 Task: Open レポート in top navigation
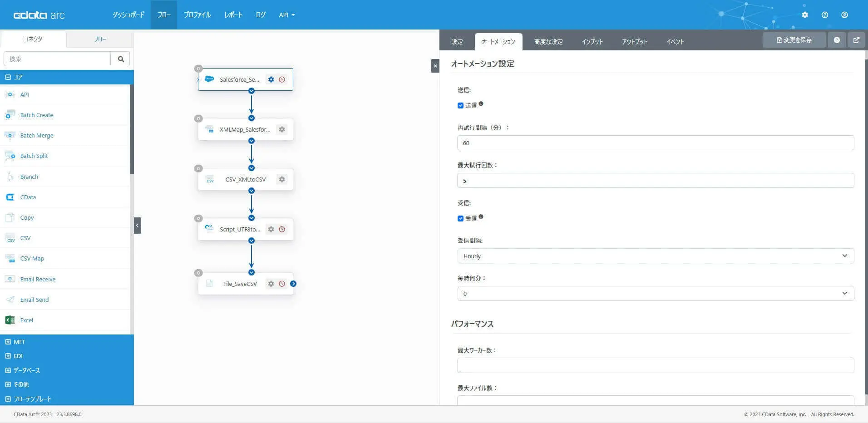(233, 15)
